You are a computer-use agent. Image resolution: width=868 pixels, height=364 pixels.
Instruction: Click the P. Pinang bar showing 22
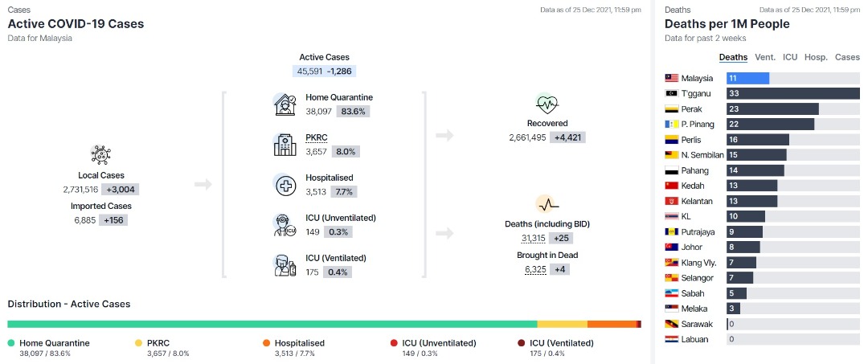click(x=771, y=125)
